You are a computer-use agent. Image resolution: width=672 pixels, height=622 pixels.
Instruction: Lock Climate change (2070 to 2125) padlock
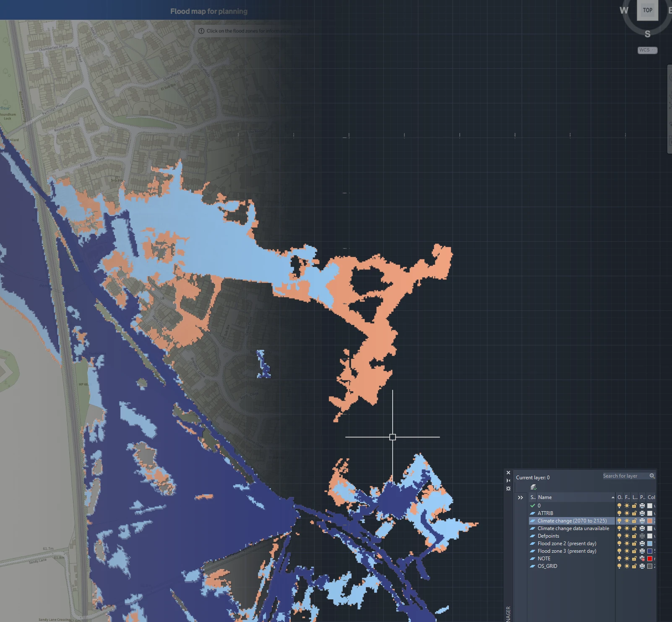pyautogui.click(x=634, y=521)
